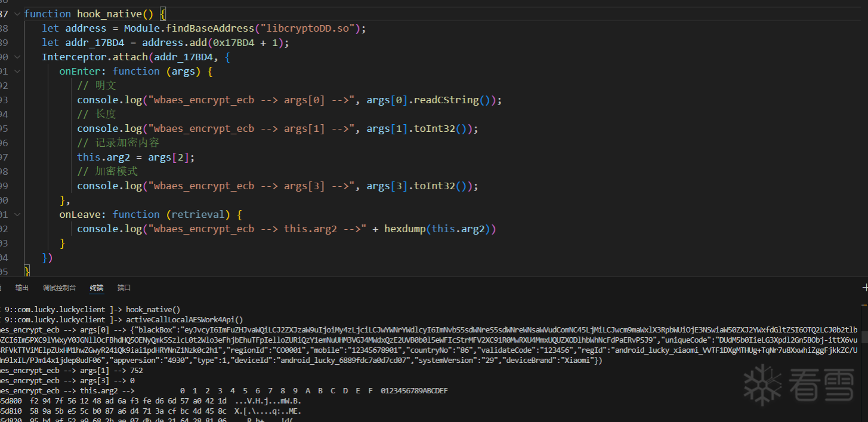Viewport: 868px width, 422px height.
Task: Click the '// 长度' comment line
Action: click(x=97, y=114)
